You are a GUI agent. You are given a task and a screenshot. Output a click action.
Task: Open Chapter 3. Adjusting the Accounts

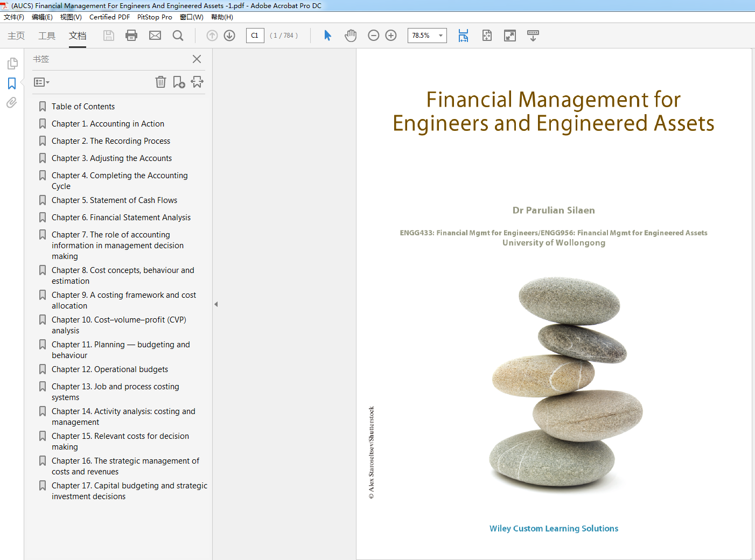(x=111, y=158)
